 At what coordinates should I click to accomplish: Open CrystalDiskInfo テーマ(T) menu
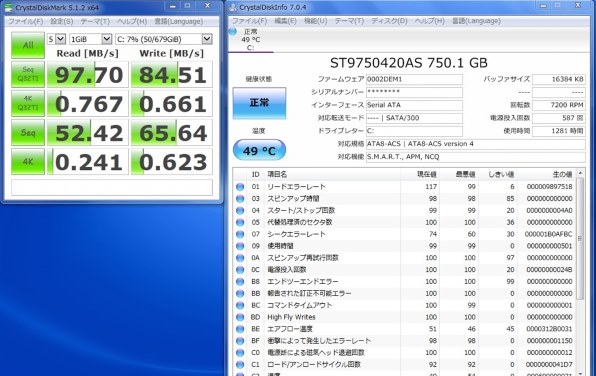[x=349, y=21]
